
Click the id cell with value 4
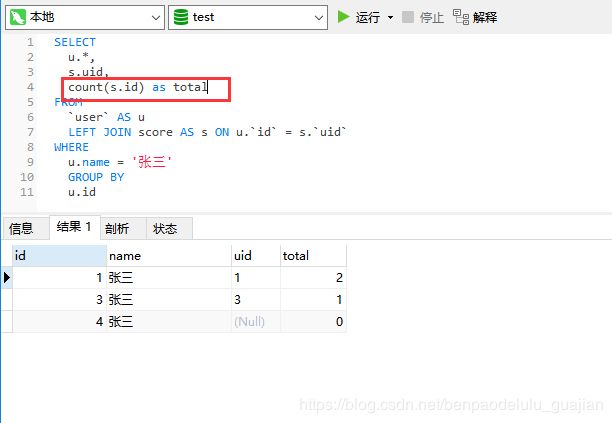(59, 322)
